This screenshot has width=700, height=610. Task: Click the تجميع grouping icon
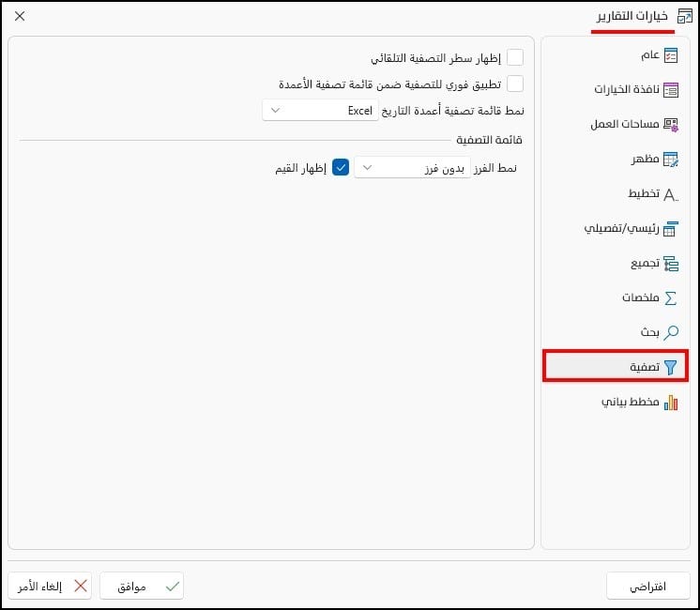coord(671,264)
